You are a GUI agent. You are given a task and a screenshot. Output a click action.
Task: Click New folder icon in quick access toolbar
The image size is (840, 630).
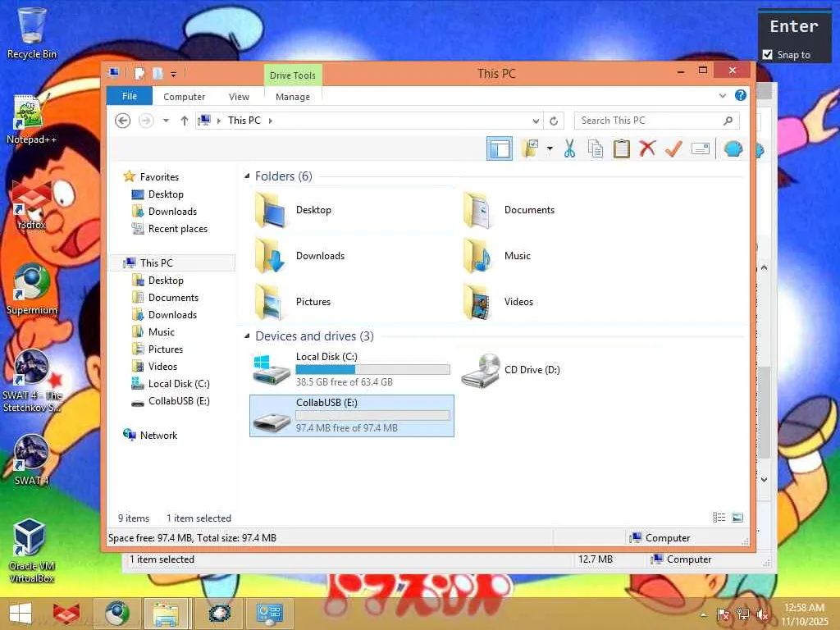[x=157, y=73]
